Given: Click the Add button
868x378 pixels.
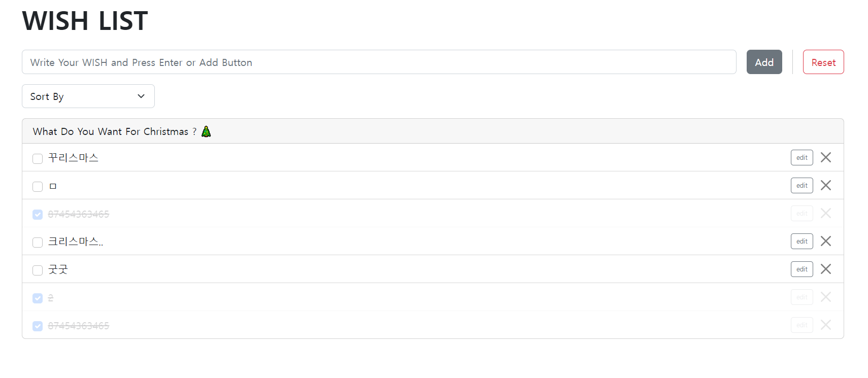Looking at the screenshot, I should tap(764, 62).
